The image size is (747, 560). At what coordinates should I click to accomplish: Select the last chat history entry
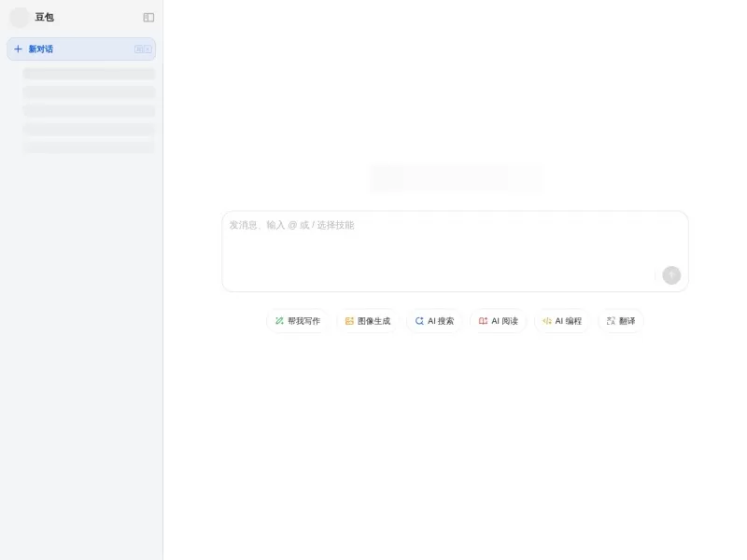coord(88,147)
